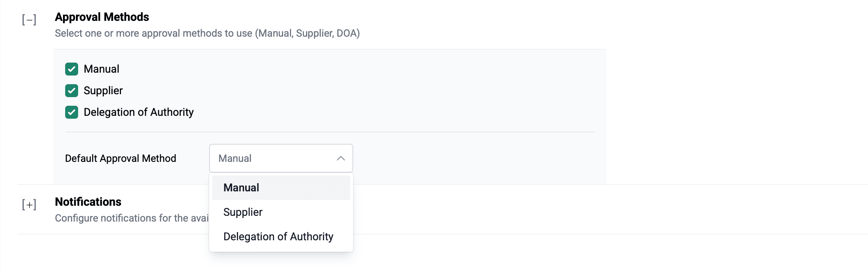Screen dimensions: 868x273
Task: Choose Supplier as the default approval method
Action: click(243, 212)
